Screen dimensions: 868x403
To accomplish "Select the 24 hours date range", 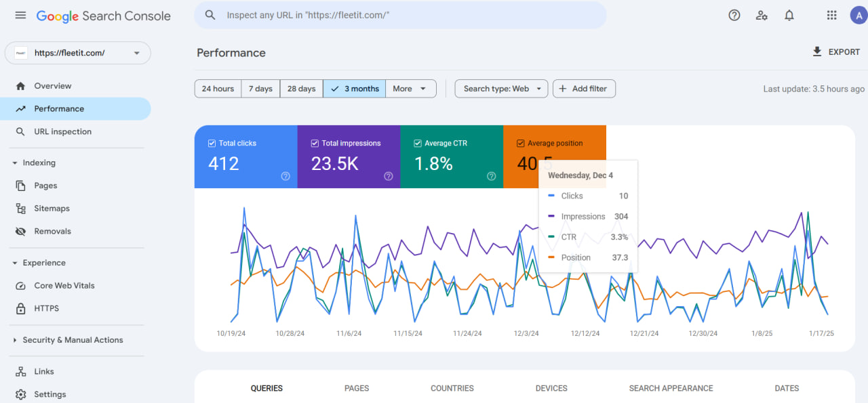I will pos(218,89).
